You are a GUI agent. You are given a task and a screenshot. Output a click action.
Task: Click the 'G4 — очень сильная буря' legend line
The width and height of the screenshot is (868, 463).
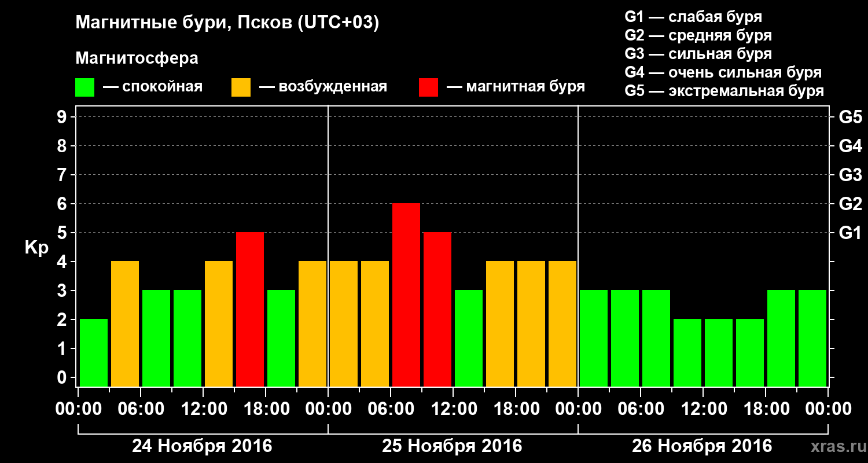pyautogui.click(x=723, y=72)
